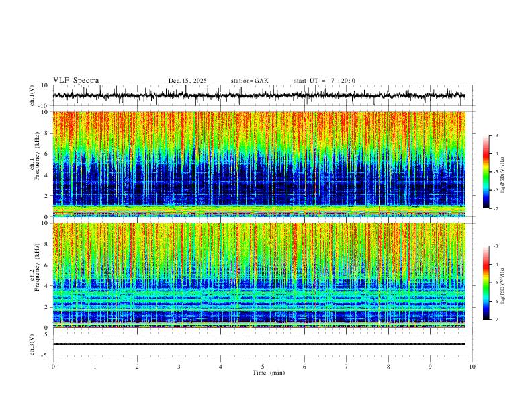Click the ch.1 spectrogram color scale bar
The height and width of the screenshot is (411, 532).
486,172
